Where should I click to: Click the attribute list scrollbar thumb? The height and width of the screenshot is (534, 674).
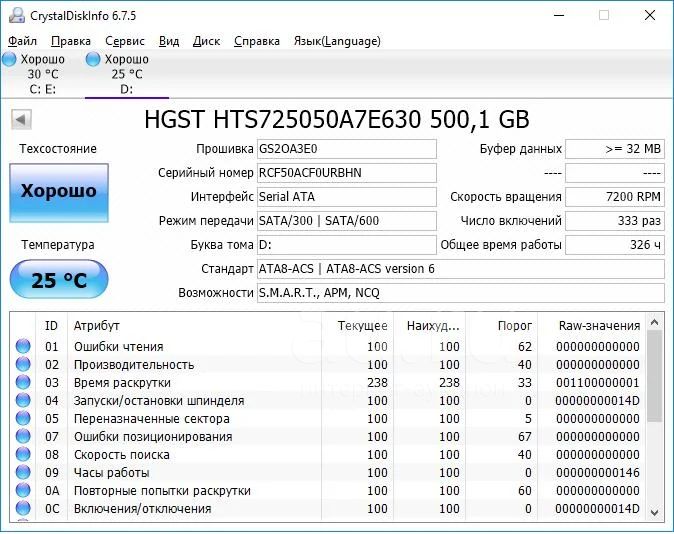point(655,377)
